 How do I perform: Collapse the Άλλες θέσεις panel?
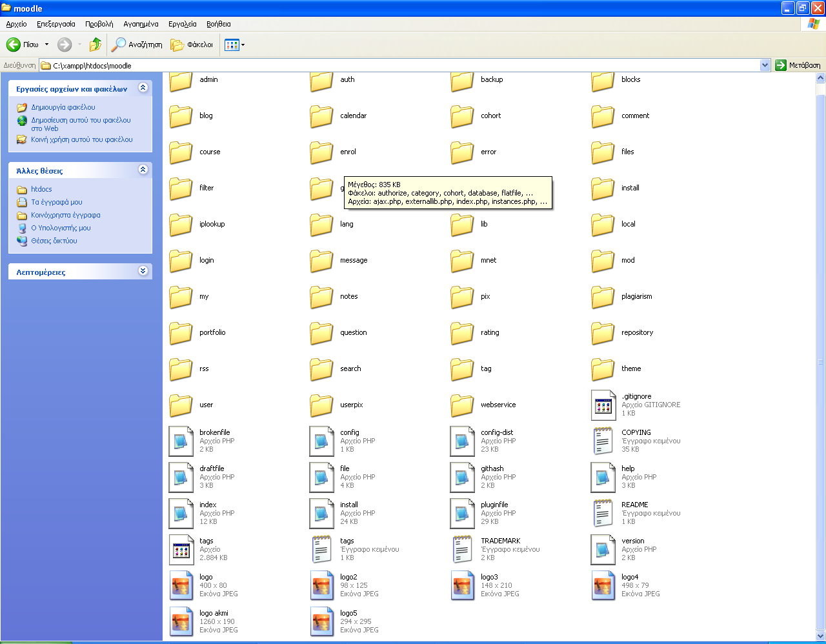(143, 170)
